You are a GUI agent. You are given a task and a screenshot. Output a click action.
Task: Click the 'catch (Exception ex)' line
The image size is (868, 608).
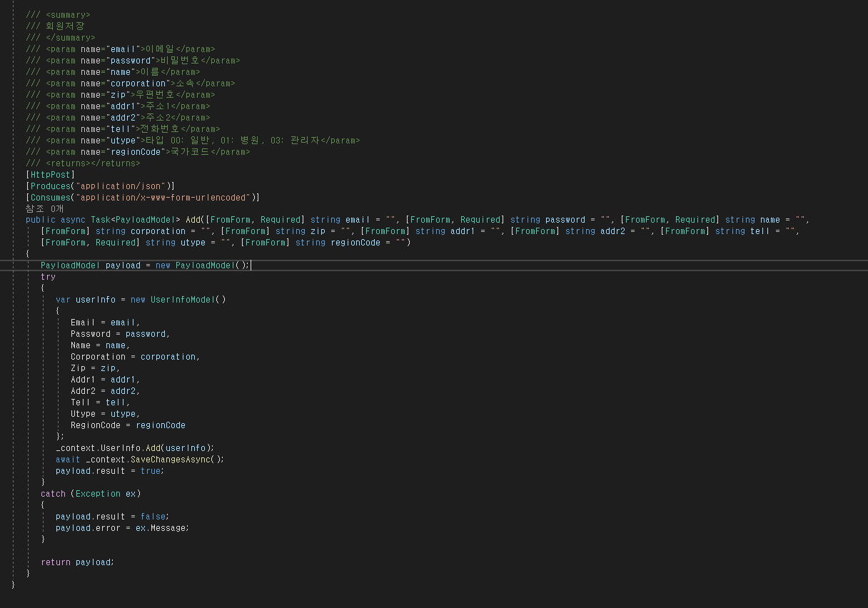[91, 494]
